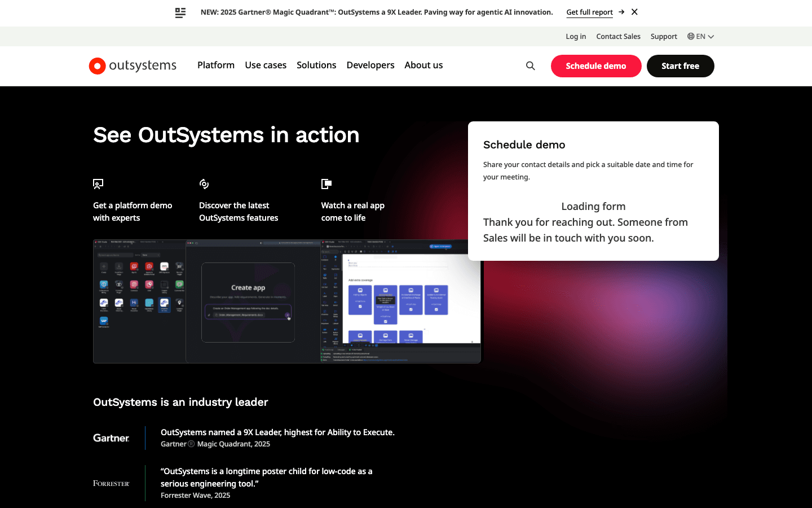812x508 pixels.
Task: Click the 'longtime poster child for low-code' quote
Action: pyautogui.click(x=266, y=478)
